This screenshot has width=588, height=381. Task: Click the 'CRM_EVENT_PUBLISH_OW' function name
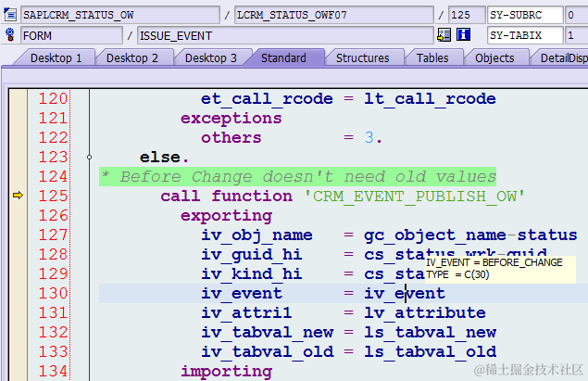pos(414,196)
